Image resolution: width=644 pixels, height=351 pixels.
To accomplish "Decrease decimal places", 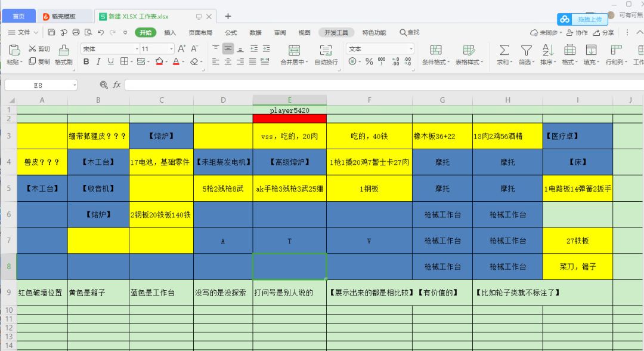I will [407, 61].
